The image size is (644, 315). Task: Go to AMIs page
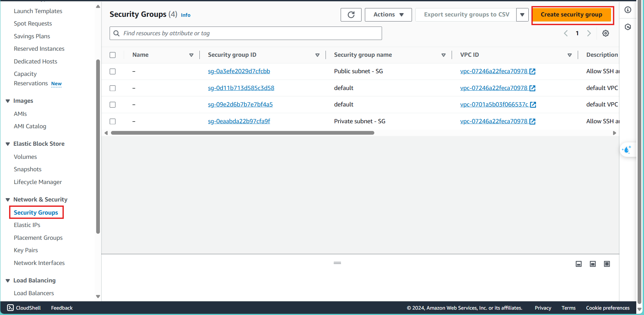pos(20,114)
